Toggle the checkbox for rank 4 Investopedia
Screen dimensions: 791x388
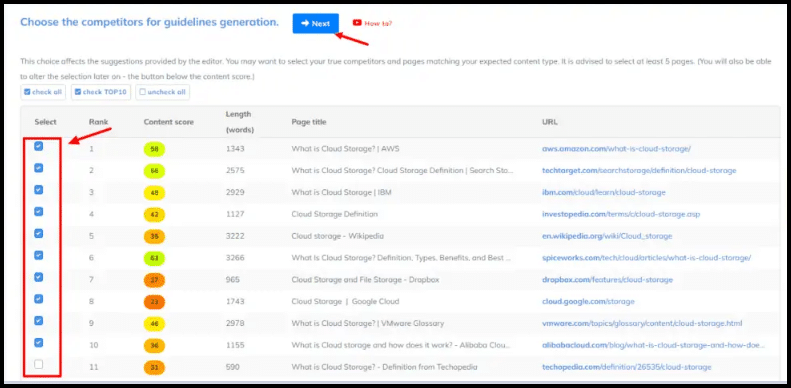pyautogui.click(x=38, y=211)
